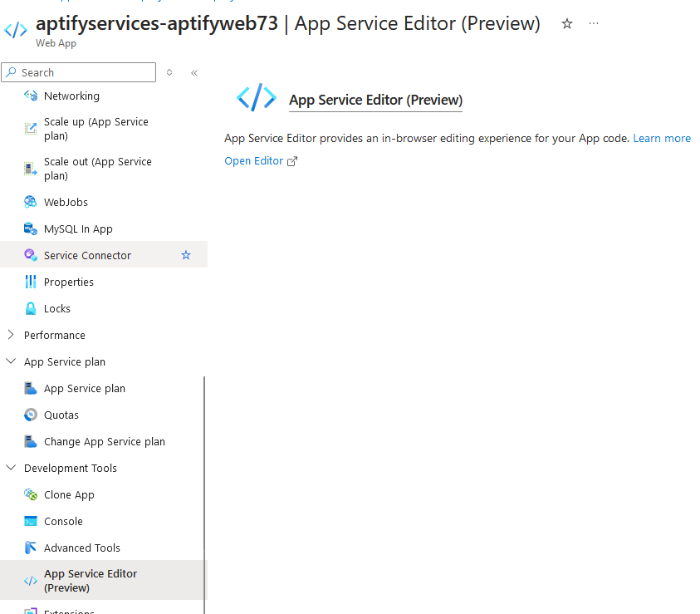Open Advanced Tools menu item
This screenshot has height=614, width=700.
[82, 548]
